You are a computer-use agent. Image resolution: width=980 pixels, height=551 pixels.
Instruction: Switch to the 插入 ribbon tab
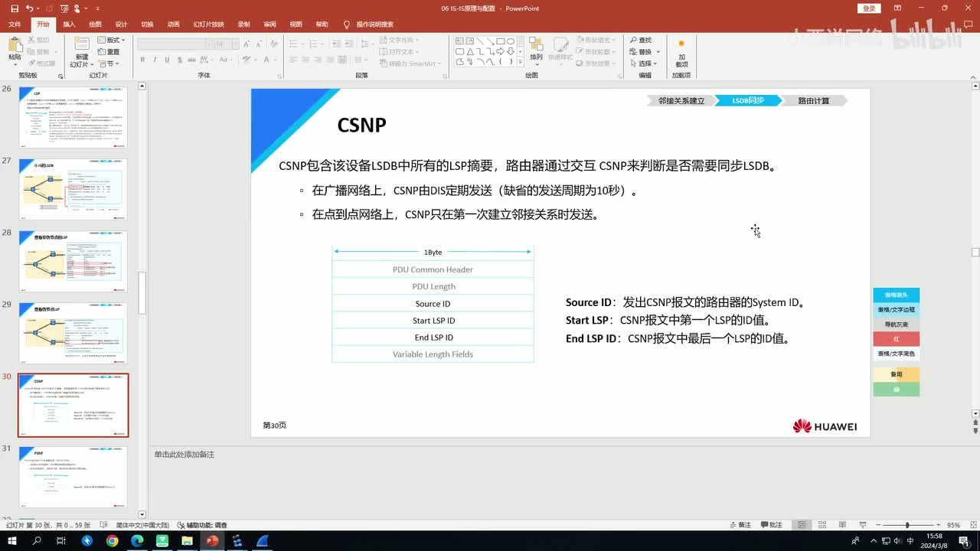click(69, 24)
